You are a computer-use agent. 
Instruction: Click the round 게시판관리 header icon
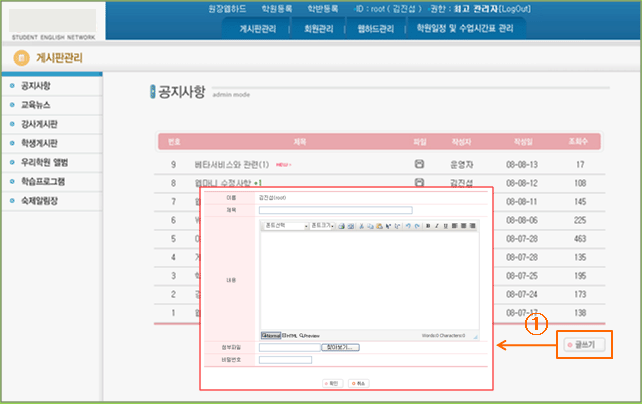tap(21, 58)
